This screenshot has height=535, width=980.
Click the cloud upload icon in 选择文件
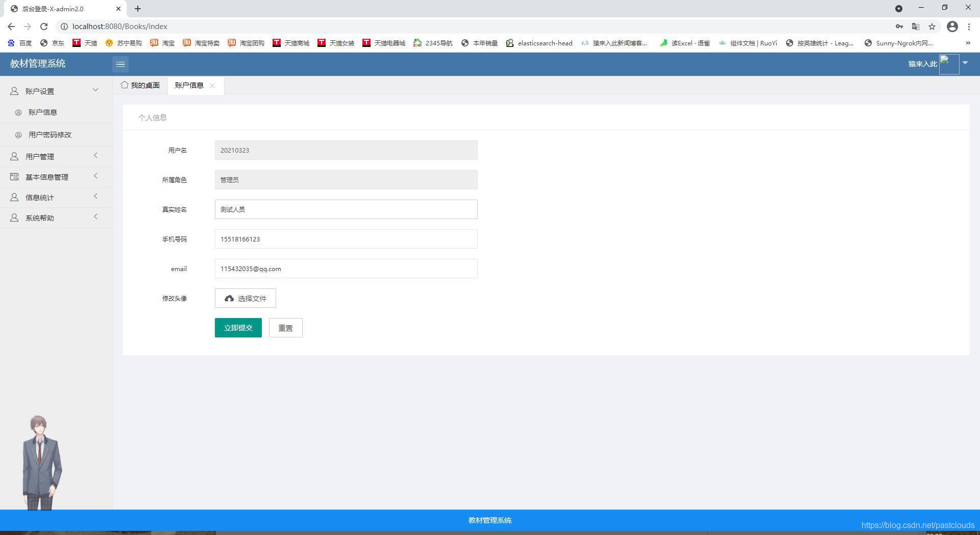tap(229, 298)
